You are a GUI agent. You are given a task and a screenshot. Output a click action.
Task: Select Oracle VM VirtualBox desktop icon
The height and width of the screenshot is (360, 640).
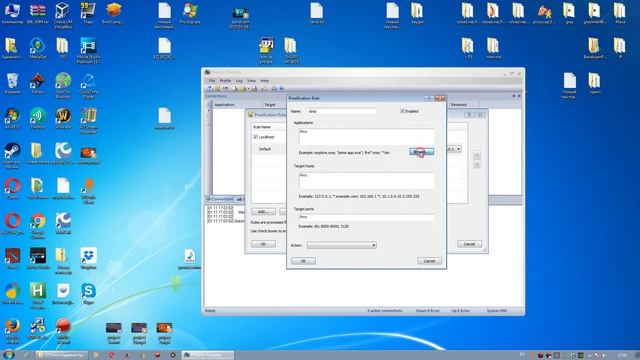tap(62, 15)
